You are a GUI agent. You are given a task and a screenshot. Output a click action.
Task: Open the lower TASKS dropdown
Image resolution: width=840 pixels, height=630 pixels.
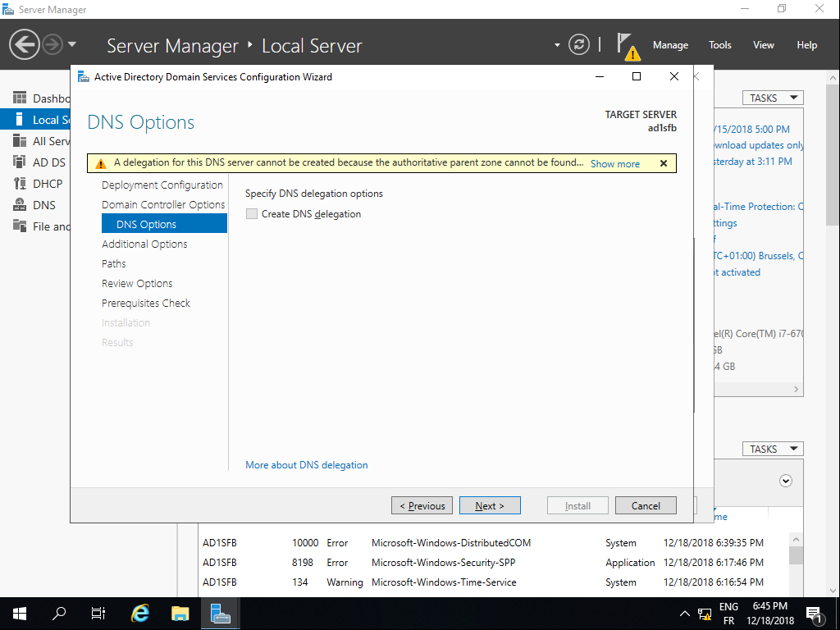773,449
